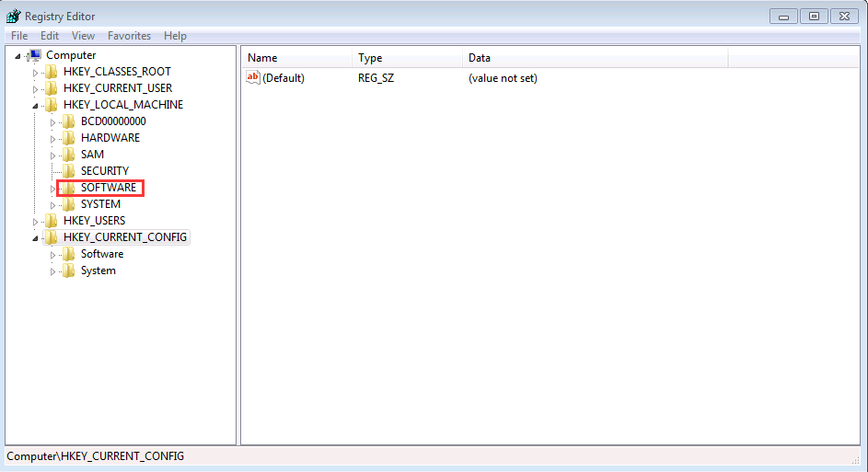Open the Help menu
The width and height of the screenshot is (868, 472).
[175, 36]
